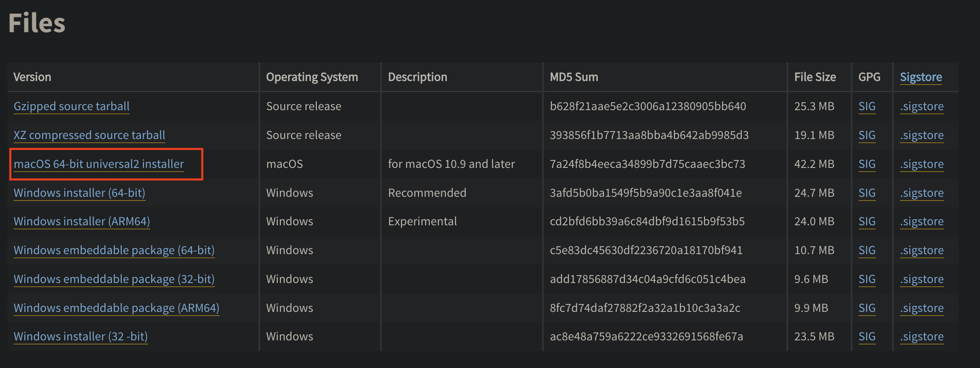
Task: Open .sigstore for Windows installer (ARM64)
Action: (922, 222)
